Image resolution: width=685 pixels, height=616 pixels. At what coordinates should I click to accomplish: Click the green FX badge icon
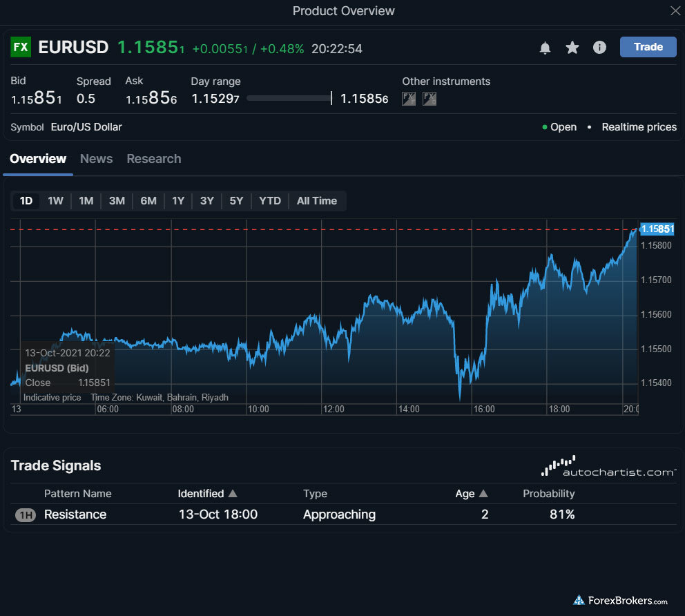click(x=21, y=48)
